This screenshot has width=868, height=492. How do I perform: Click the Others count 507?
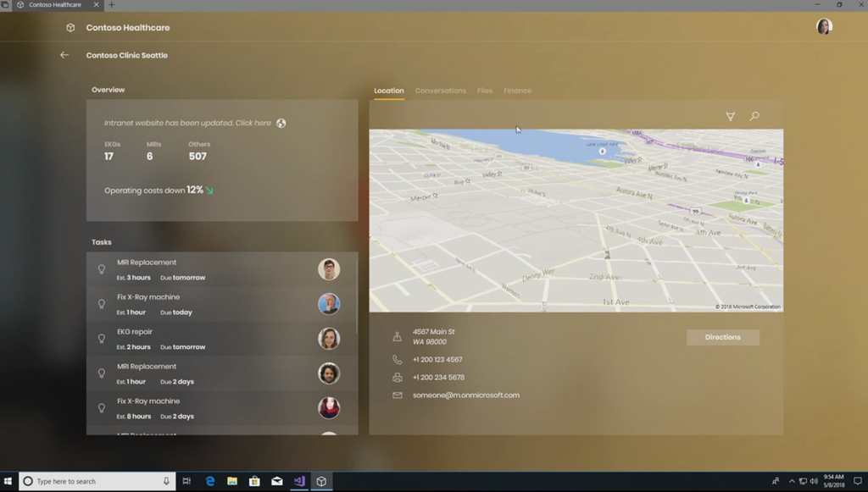[x=198, y=157]
